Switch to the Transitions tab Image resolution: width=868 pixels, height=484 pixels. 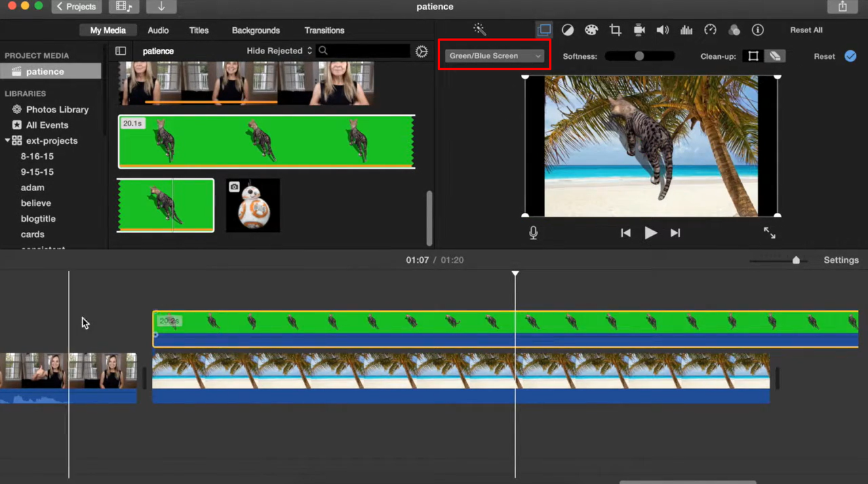point(324,31)
